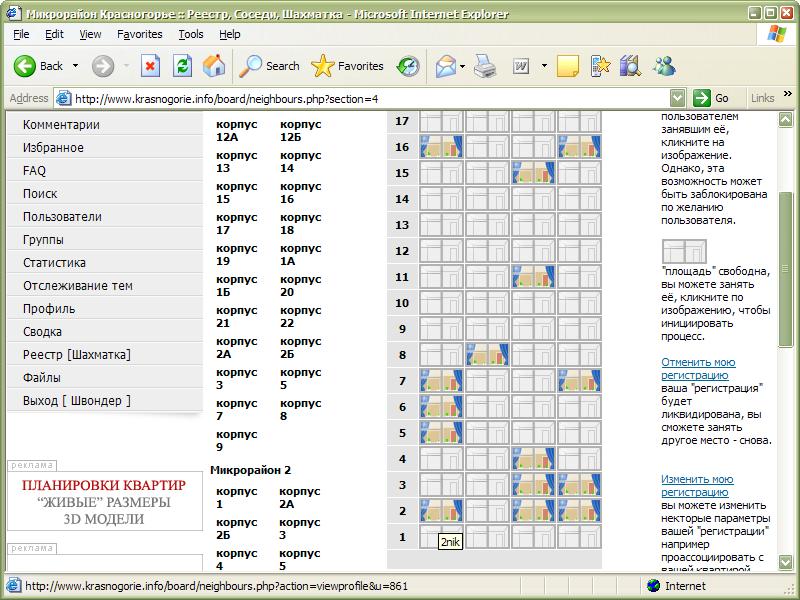Open the Help menu
This screenshot has height=600, width=800.
coord(230,34)
